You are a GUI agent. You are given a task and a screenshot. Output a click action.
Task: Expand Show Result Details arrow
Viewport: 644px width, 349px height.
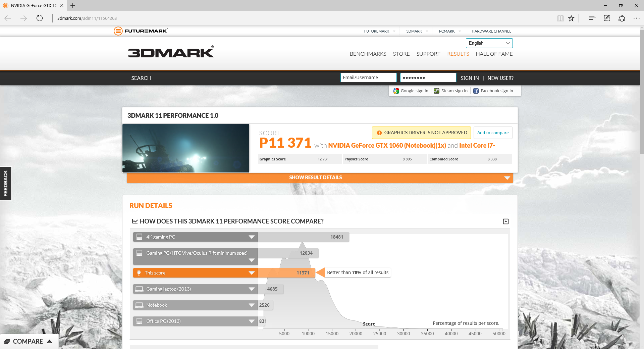click(x=507, y=178)
